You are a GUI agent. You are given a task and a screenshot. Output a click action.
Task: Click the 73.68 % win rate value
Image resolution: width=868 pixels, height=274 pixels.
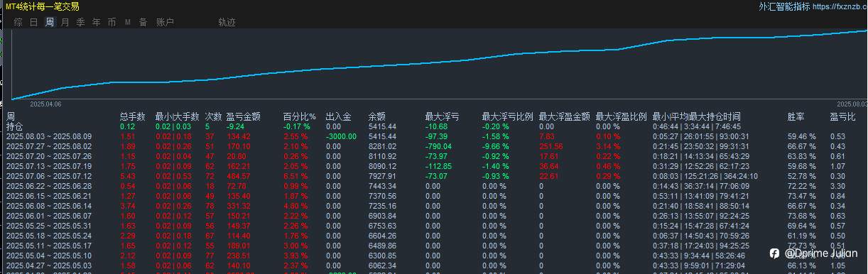coord(801,215)
